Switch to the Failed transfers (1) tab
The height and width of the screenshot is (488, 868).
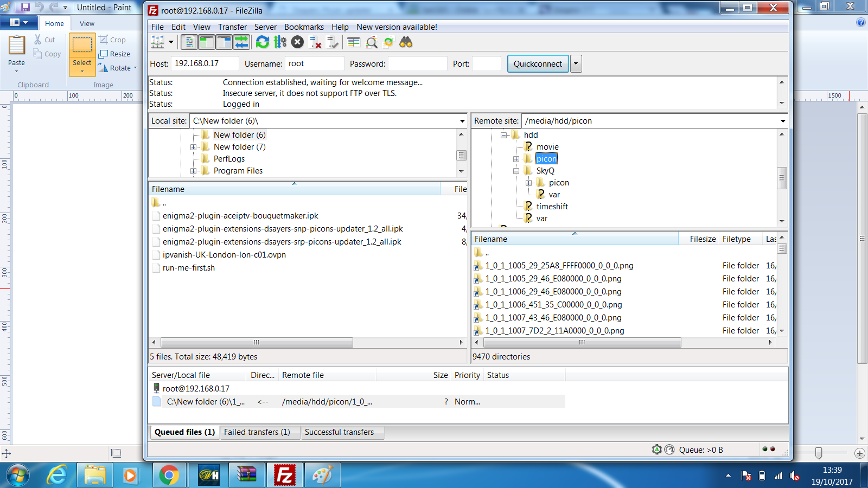coord(257,432)
